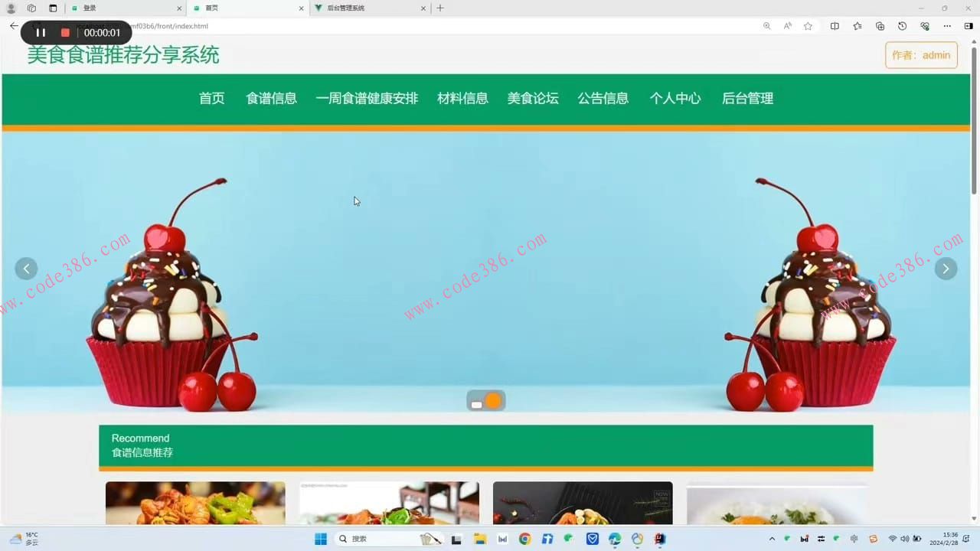Viewport: 980px width, 551px height.
Task: Click the carousel previous arrow
Action: 26,268
